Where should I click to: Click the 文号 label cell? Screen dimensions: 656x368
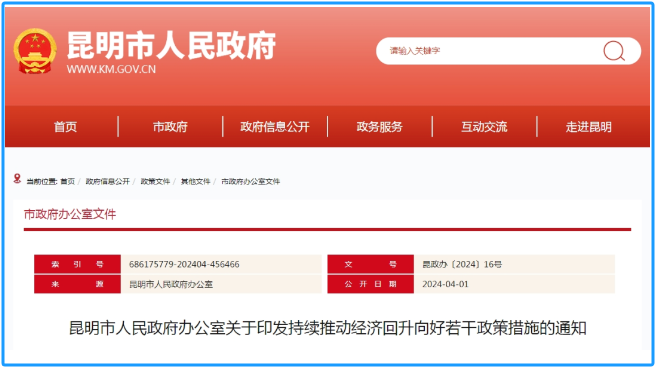[371, 264]
